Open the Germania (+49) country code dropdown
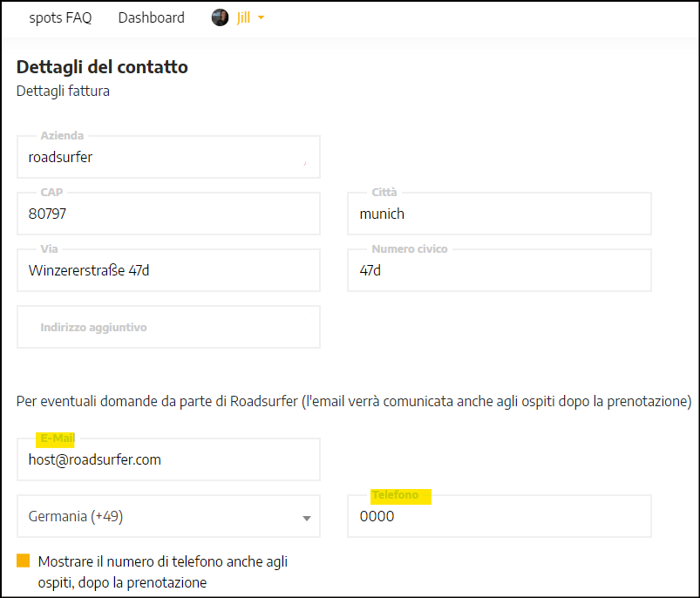This screenshot has height=598, width=700. tap(168, 516)
